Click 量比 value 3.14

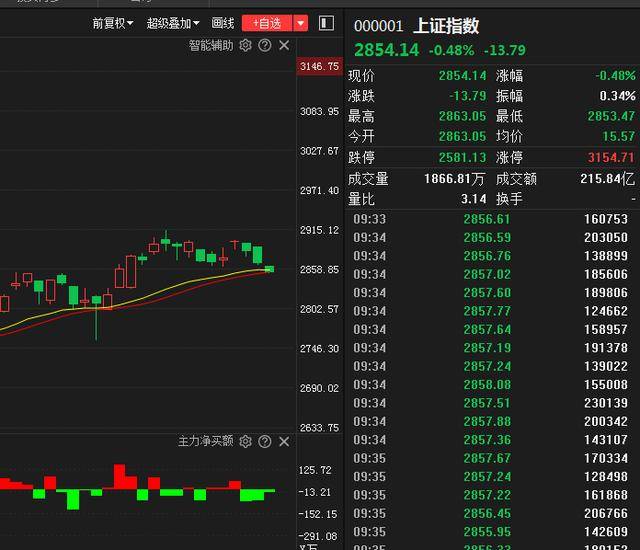coord(473,199)
